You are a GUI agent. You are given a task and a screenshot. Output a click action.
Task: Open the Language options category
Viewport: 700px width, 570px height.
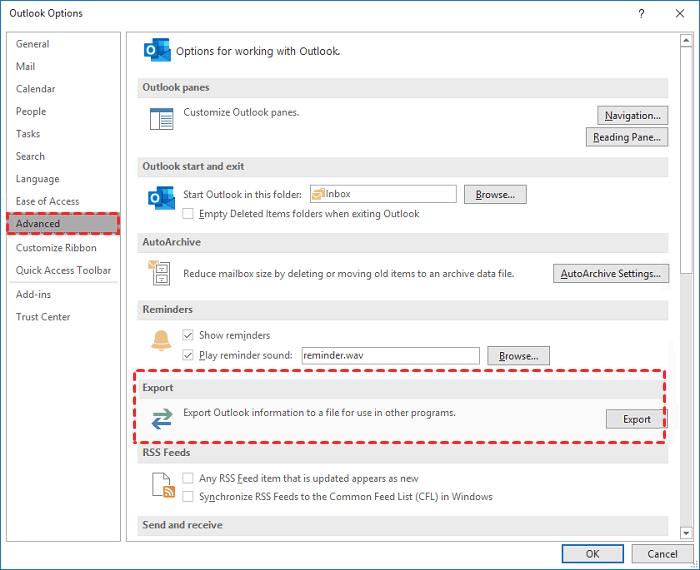pos(63,179)
